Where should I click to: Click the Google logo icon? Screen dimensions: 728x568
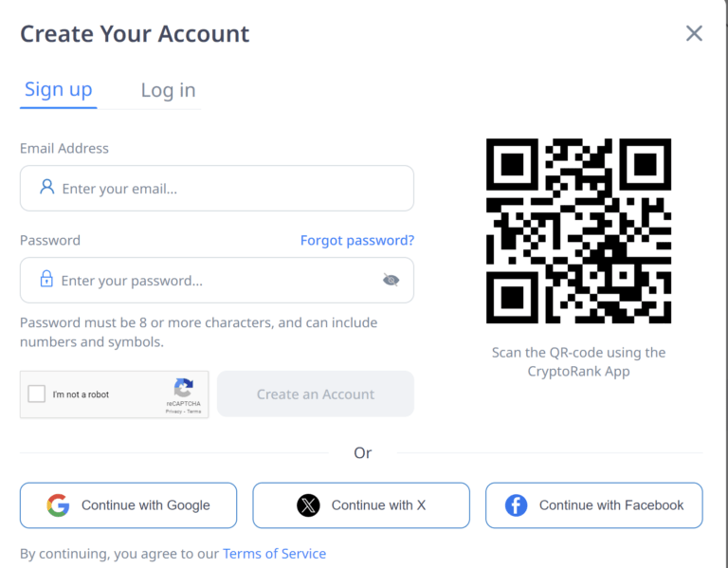(x=59, y=505)
